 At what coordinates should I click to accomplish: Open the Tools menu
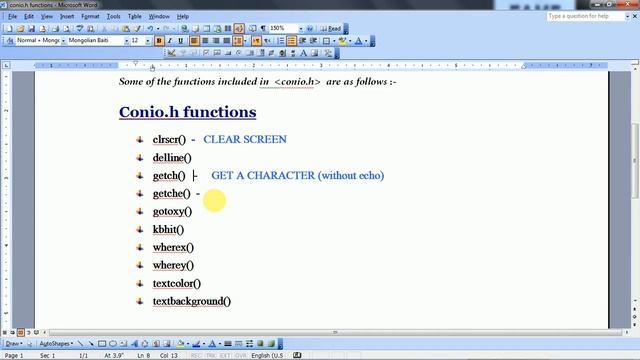[x=113, y=16]
